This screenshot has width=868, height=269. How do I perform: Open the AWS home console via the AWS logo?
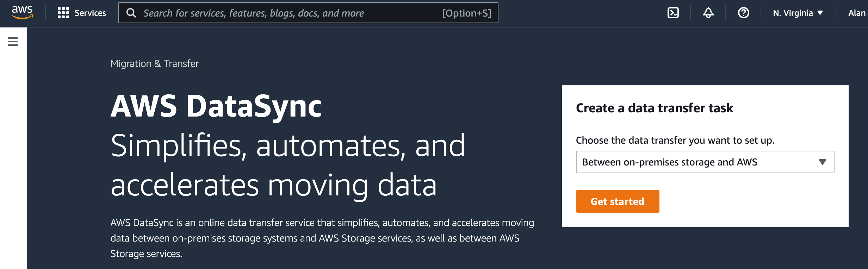tap(22, 13)
